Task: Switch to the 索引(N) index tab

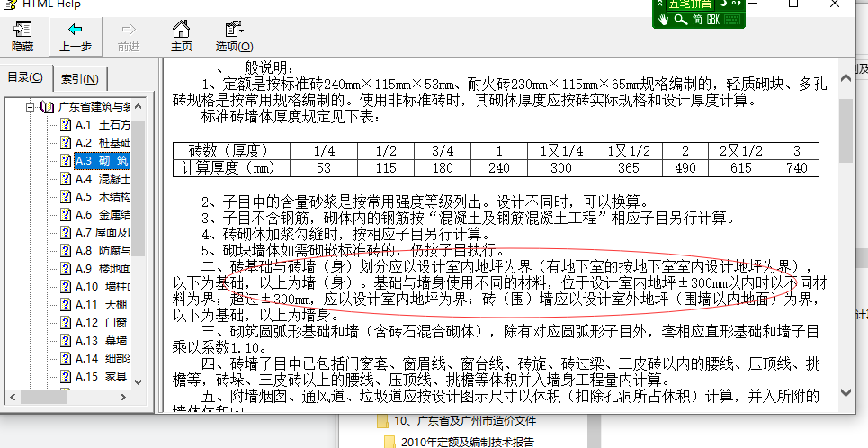Action: (80, 78)
